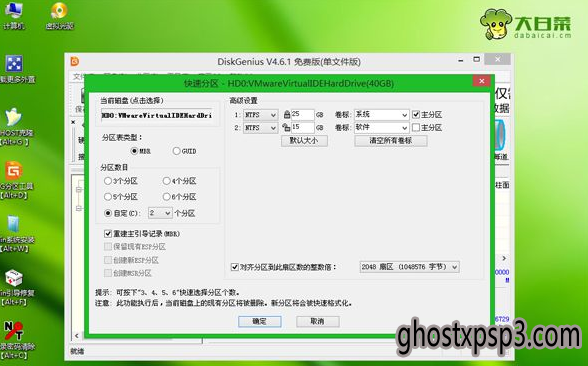Screen dimensions: 588x366
Task: Open NTFS file system dropdown for partition 2
Action: click(261, 128)
